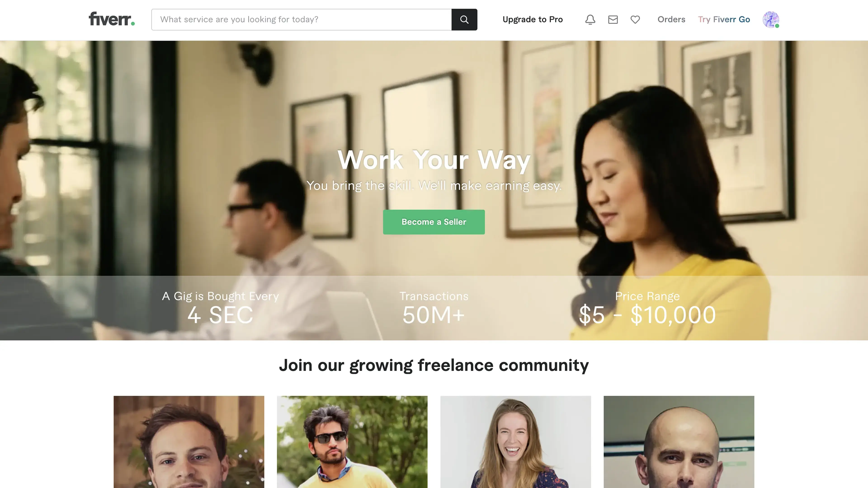Open the messages envelope icon
868x488 pixels.
coord(613,19)
